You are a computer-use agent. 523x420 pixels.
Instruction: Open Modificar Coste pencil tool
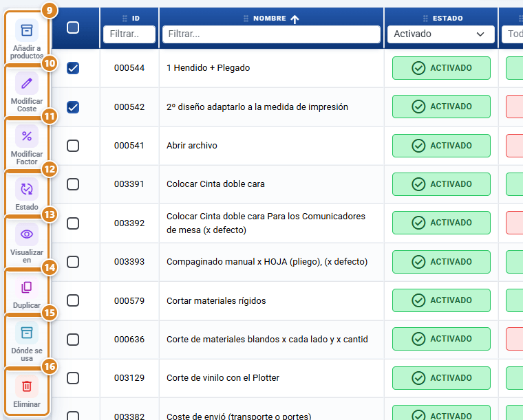coord(27,83)
